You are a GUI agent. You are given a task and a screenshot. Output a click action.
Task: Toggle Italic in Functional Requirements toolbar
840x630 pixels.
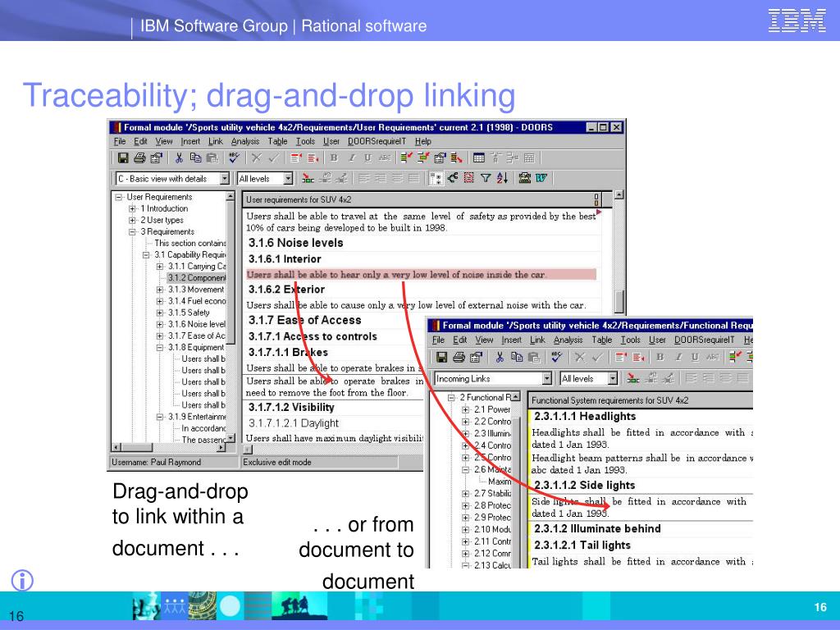click(x=678, y=358)
